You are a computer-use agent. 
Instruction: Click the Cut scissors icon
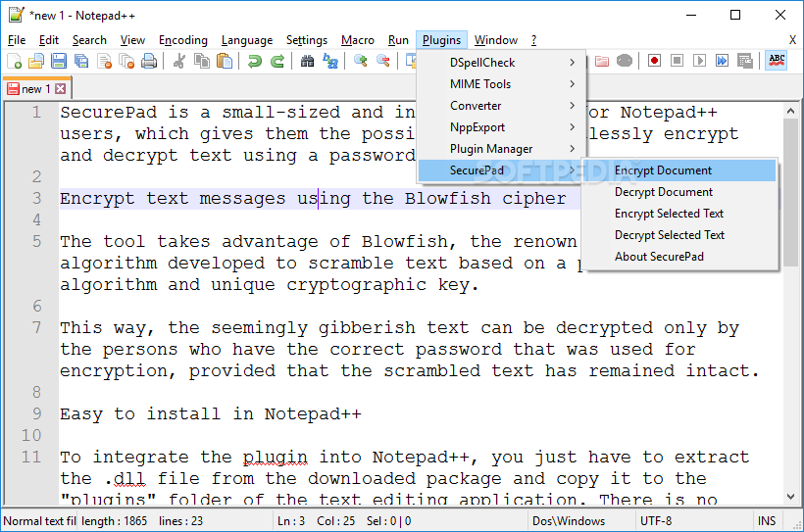tap(179, 61)
